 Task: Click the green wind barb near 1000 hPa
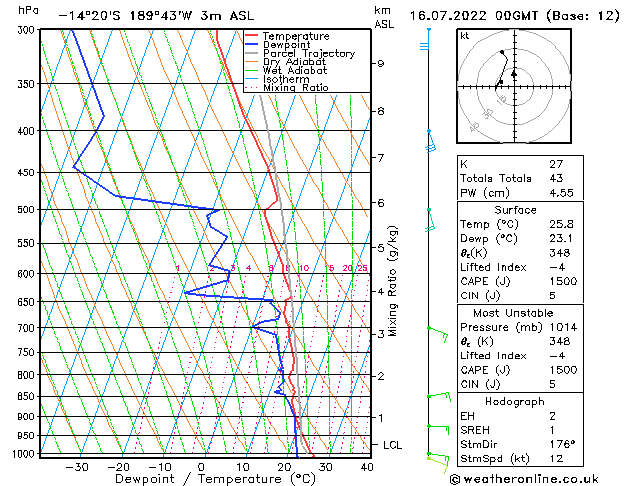pos(438,461)
